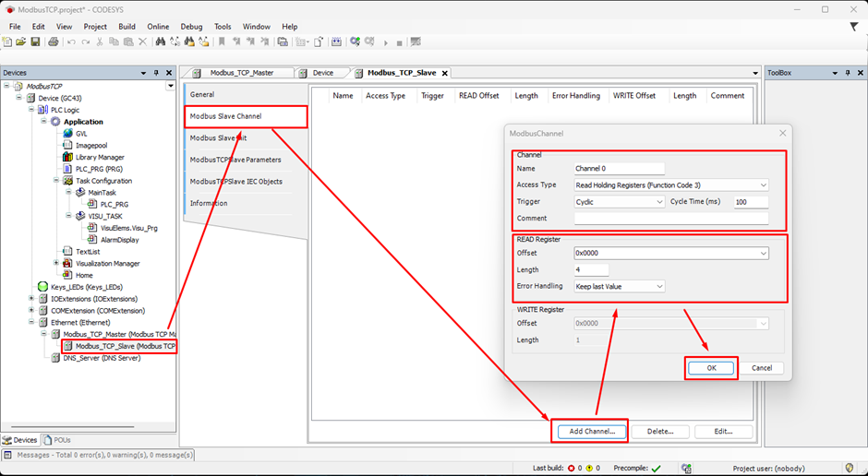This screenshot has height=476, width=868.
Task: Select the Modbus Slave Channel page
Action: tap(246, 116)
